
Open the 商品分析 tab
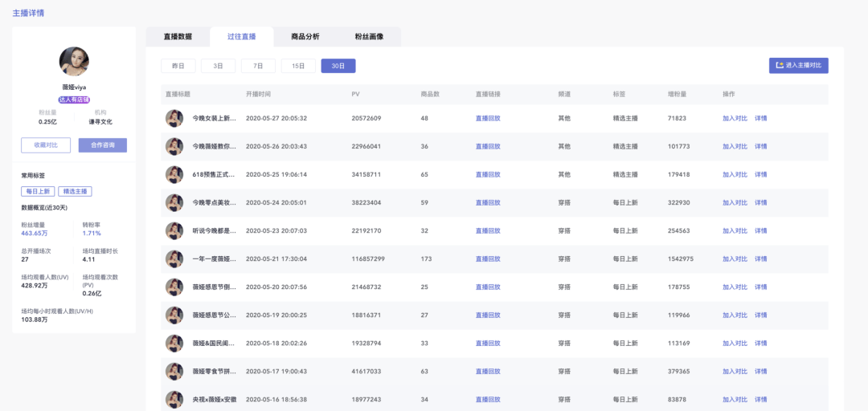(x=305, y=36)
